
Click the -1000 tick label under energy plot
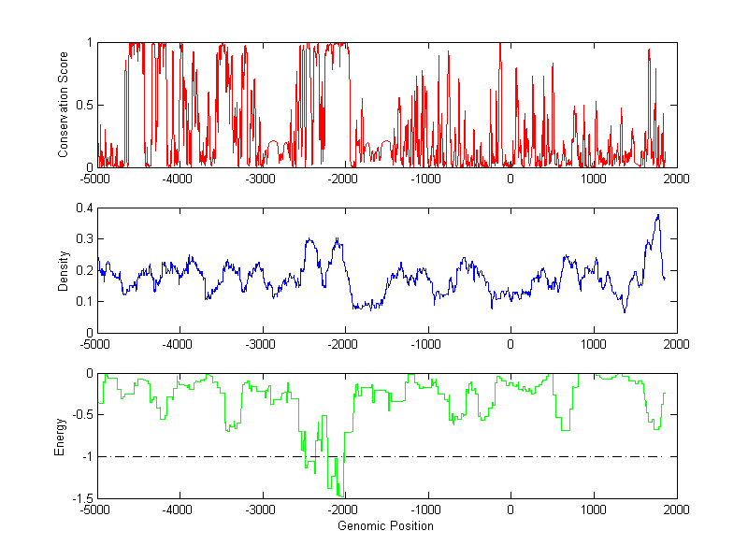pos(427,510)
